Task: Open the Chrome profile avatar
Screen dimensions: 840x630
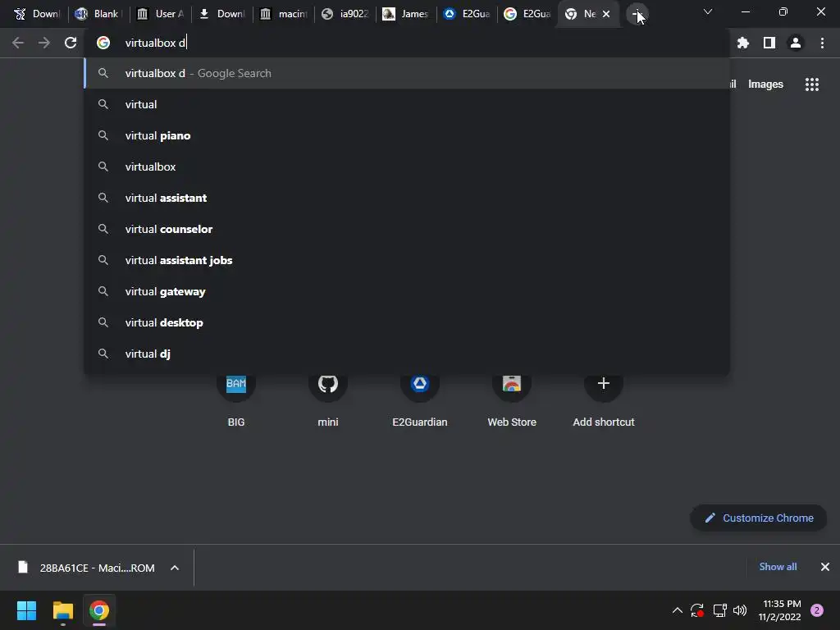Action: point(796,43)
